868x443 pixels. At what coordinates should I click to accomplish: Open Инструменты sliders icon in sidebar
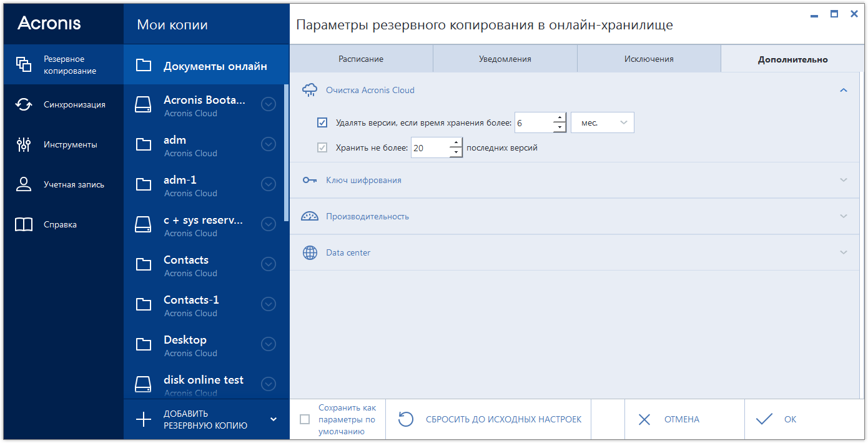click(24, 144)
